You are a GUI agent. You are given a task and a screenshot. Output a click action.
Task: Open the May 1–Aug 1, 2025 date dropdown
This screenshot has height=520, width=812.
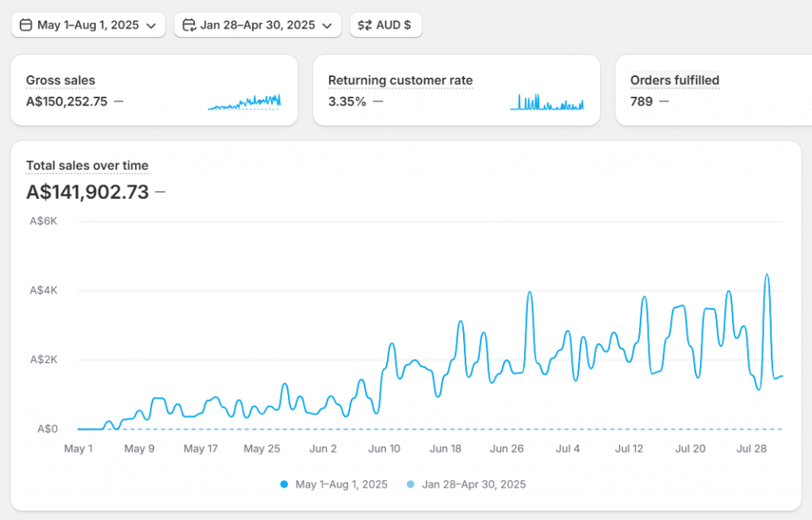[x=87, y=25]
